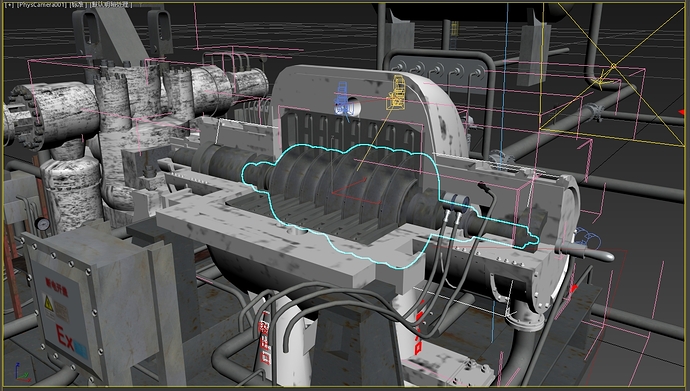The width and height of the screenshot is (690, 391).
Task: Select the yellow warning triangle on the electrical box
Action: tap(48, 303)
